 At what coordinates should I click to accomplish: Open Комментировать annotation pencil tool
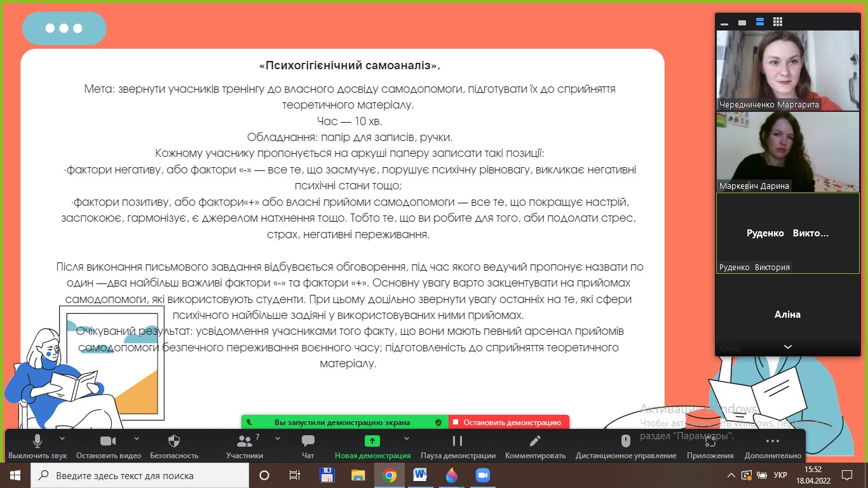pos(535,445)
